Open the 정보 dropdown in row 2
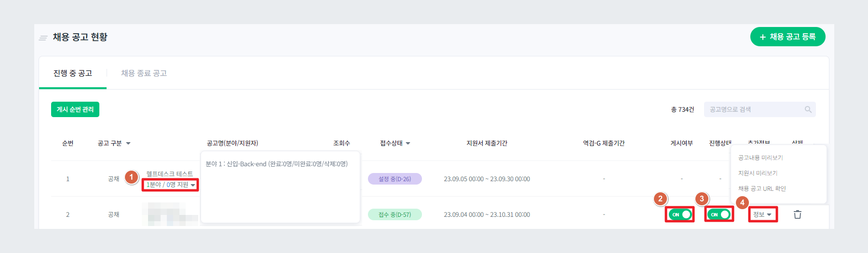The width and height of the screenshot is (868, 253). [x=762, y=214]
